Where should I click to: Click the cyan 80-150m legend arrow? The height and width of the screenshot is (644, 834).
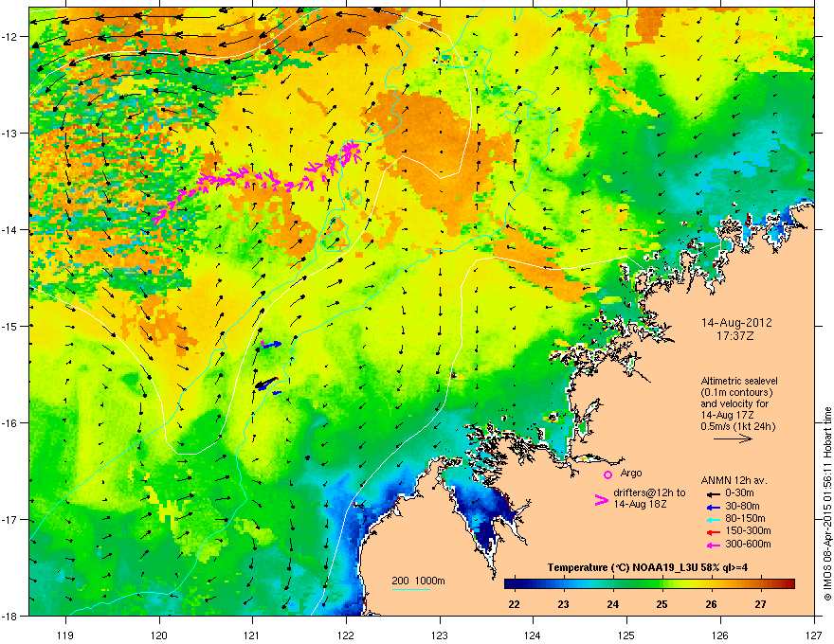point(714,520)
